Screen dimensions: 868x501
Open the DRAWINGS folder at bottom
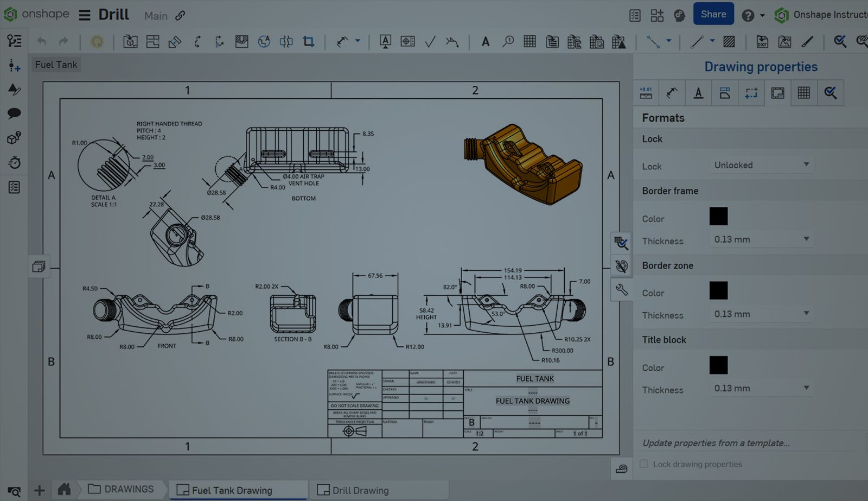[121, 489]
